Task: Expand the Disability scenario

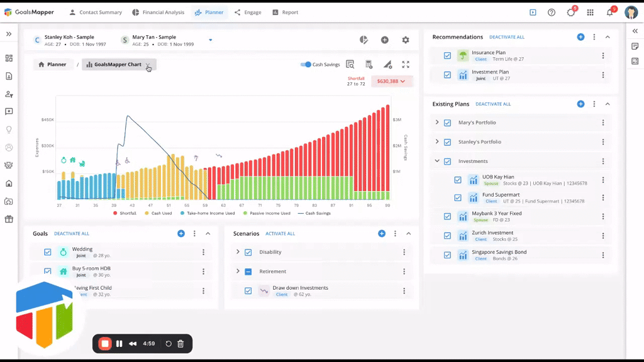Action: (x=238, y=252)
